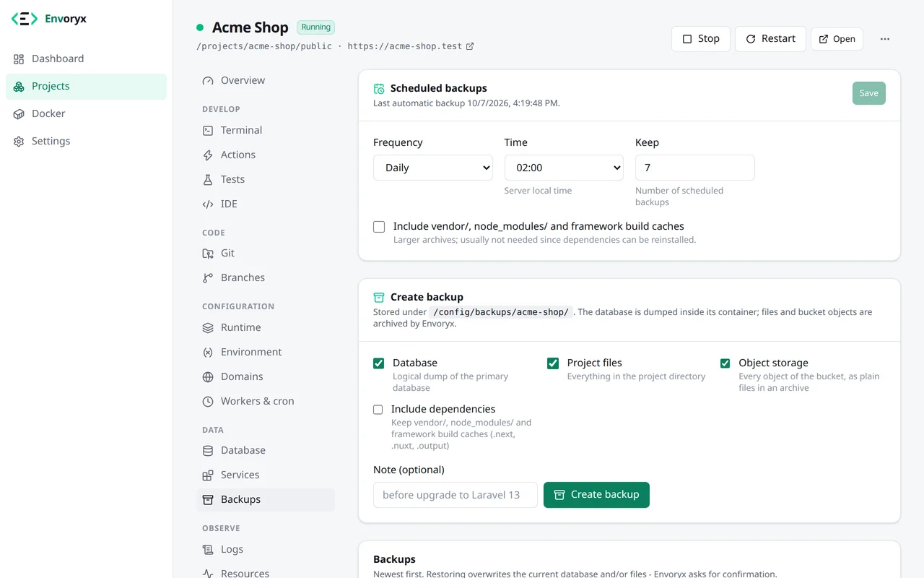Click the Database cylinder icon
This screenshot has width=924, height=578.
click(208, 450)
